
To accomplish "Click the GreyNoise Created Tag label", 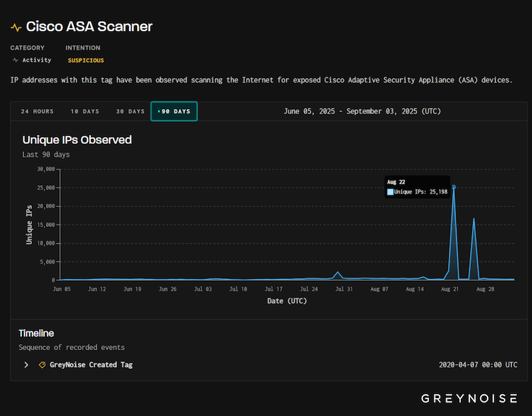I will pos(91,365).
